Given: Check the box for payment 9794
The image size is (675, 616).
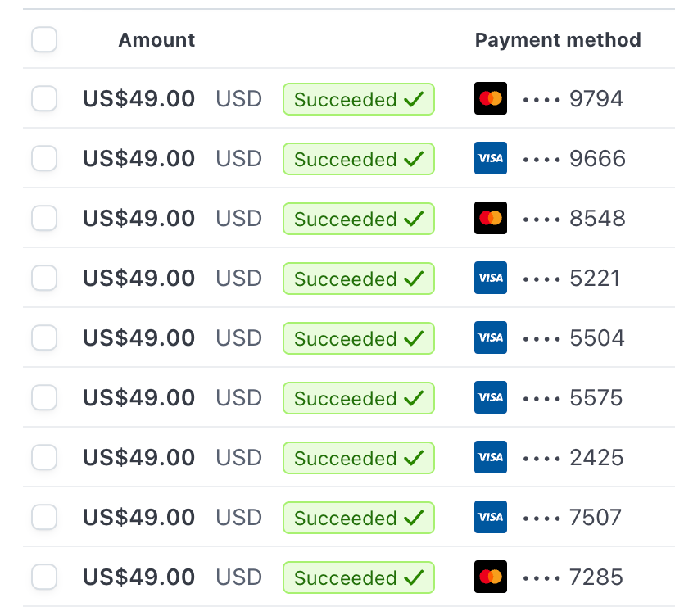Looking at the screenshot, I should point(44,98).
